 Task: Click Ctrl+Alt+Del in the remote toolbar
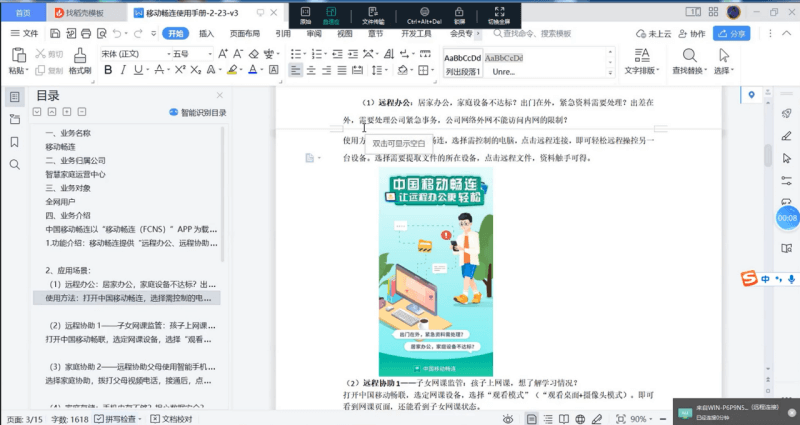point(424,15)
